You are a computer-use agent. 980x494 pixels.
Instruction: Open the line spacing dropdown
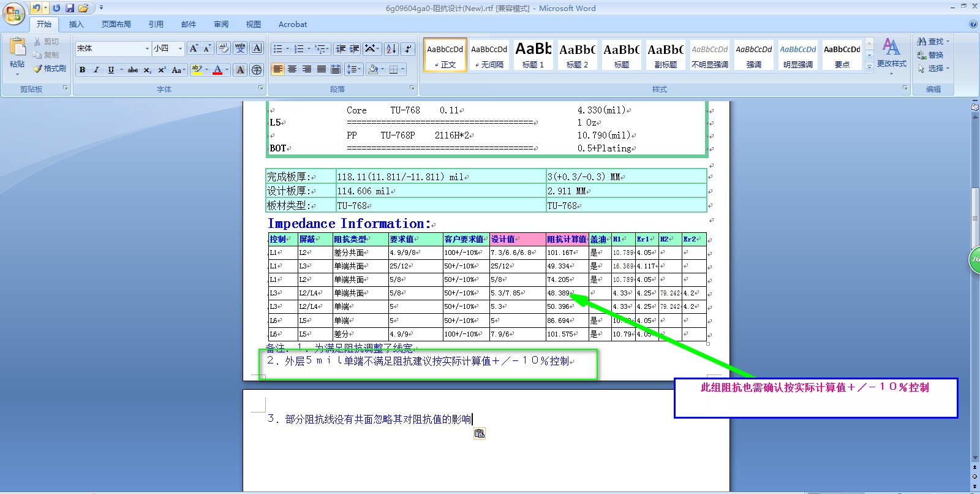[x=353, y=69]
